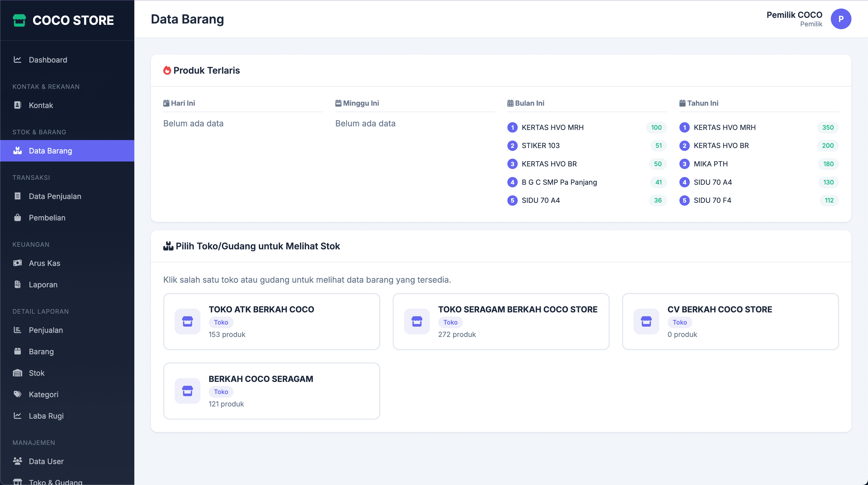The image size is (868, 485).
Task: Open Laporan in the sidebar
Action: tap(67, 284)
